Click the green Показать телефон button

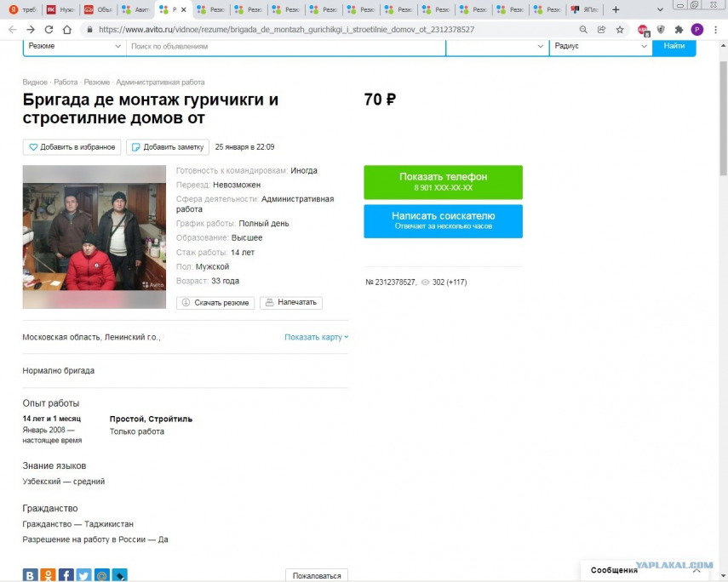coord(443,182)
